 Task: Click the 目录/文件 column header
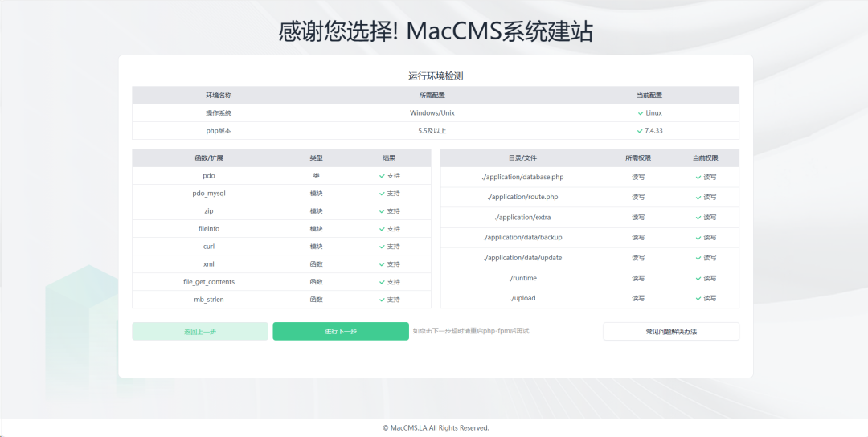click(x=522, y=158)
